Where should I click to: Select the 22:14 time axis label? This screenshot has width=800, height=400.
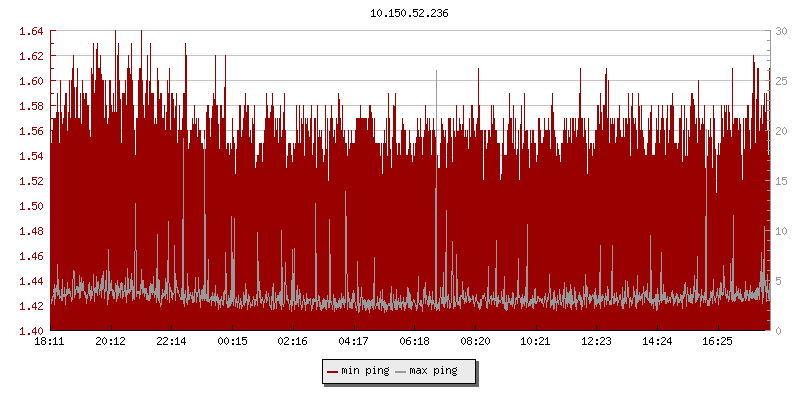[171, 341]
